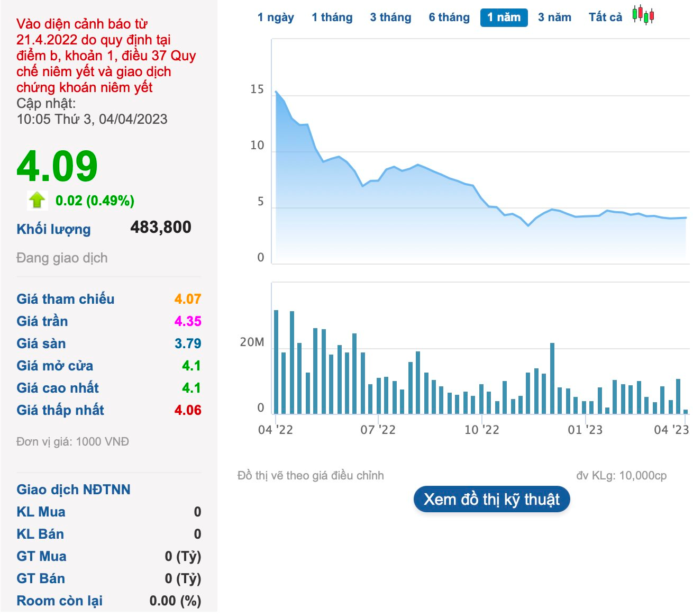Select the '1 năm' time range tab
Image resolution: width=693 pixels, height=616 pixels.
point(504,17)
